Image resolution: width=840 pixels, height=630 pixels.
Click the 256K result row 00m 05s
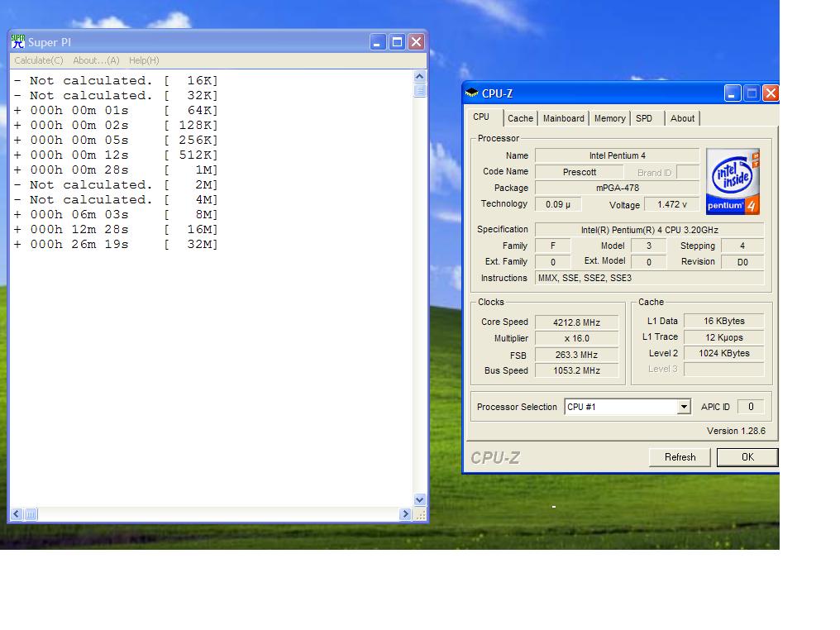click(116, 140)
